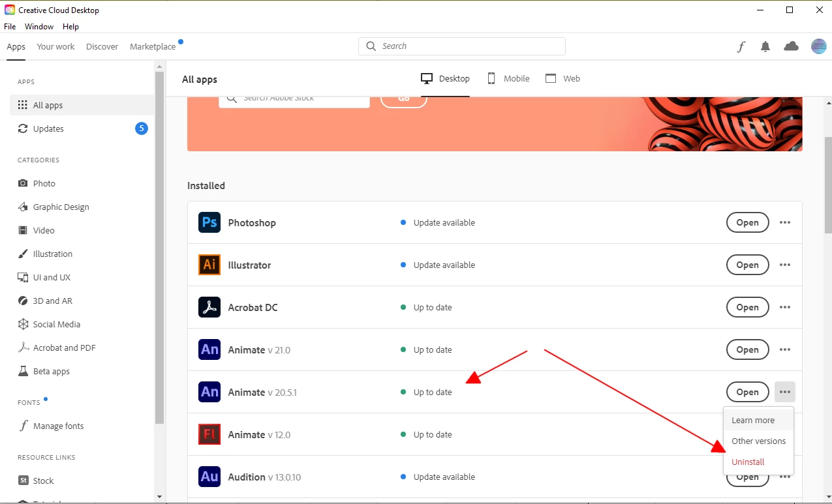832x504 pixels.
Task: Click Open button for Acrobat DC
Action: point(747,307)
